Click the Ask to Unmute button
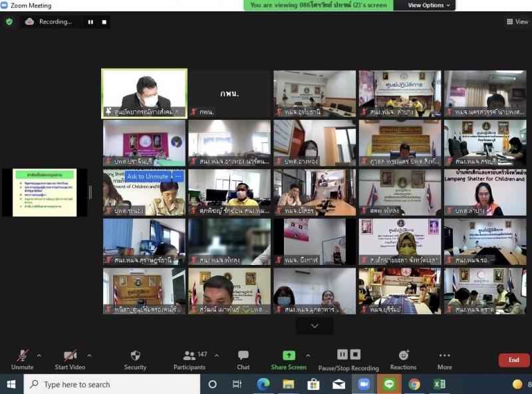The height and width of the screenshot is (394, 532). (x=148, y=176)
